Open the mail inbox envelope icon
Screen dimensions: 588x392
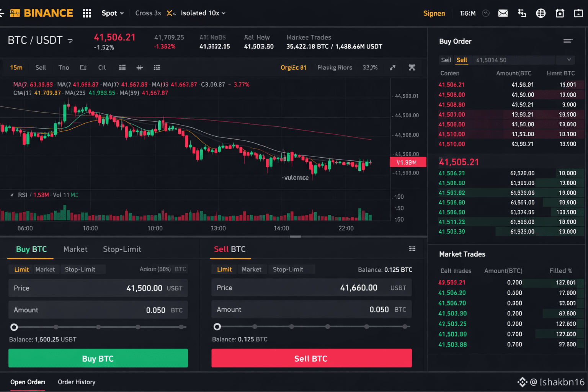click(x=503, y=13)
